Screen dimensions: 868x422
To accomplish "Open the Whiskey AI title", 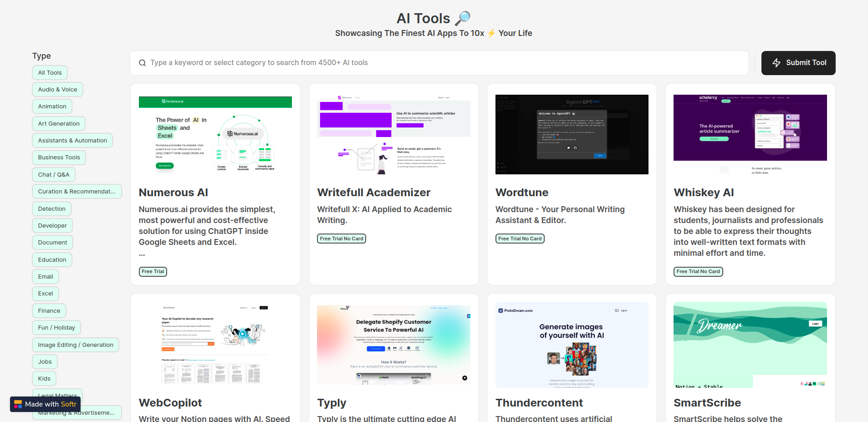I will click(x=704, y=193).
